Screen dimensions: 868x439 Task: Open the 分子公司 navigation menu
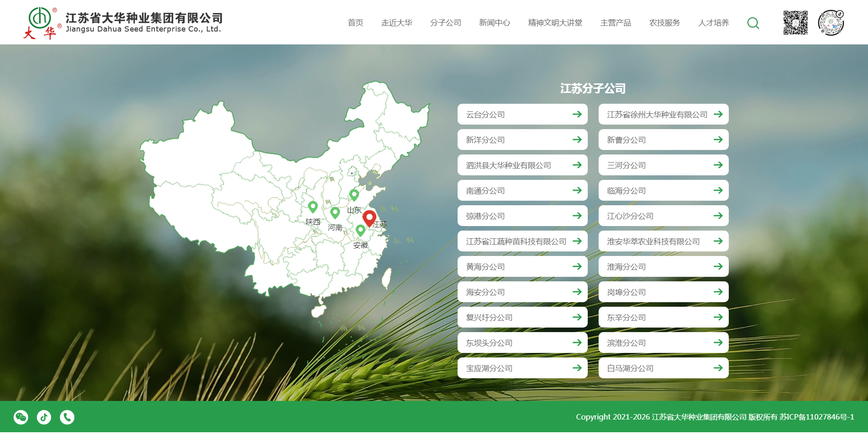point(445,23)
